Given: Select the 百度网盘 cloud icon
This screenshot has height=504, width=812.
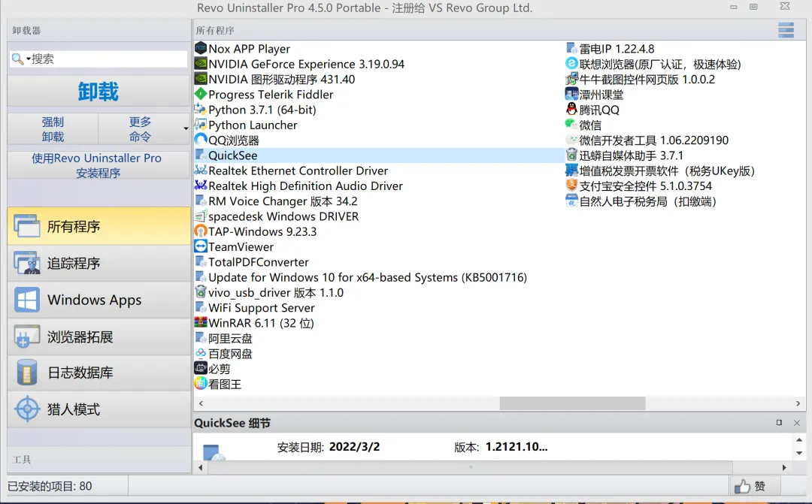Looking at the screenshot, I should (x=201, y=353).
